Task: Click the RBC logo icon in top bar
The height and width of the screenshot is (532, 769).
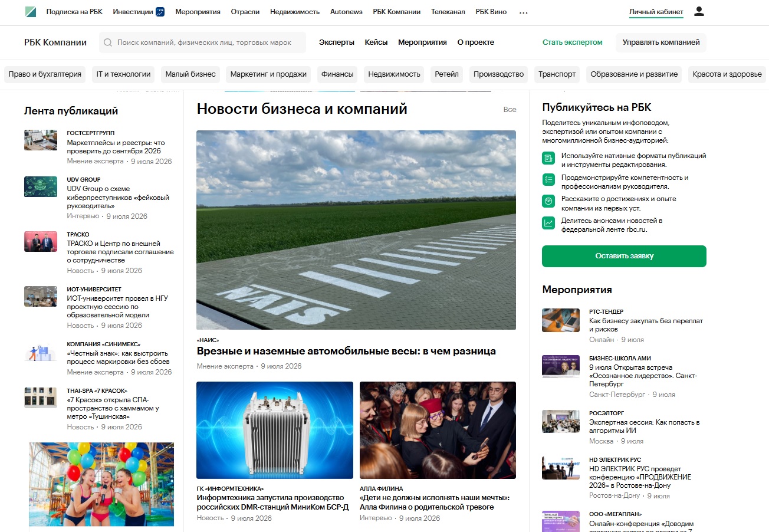Action: pyautogui.click(x=31, y=12)
